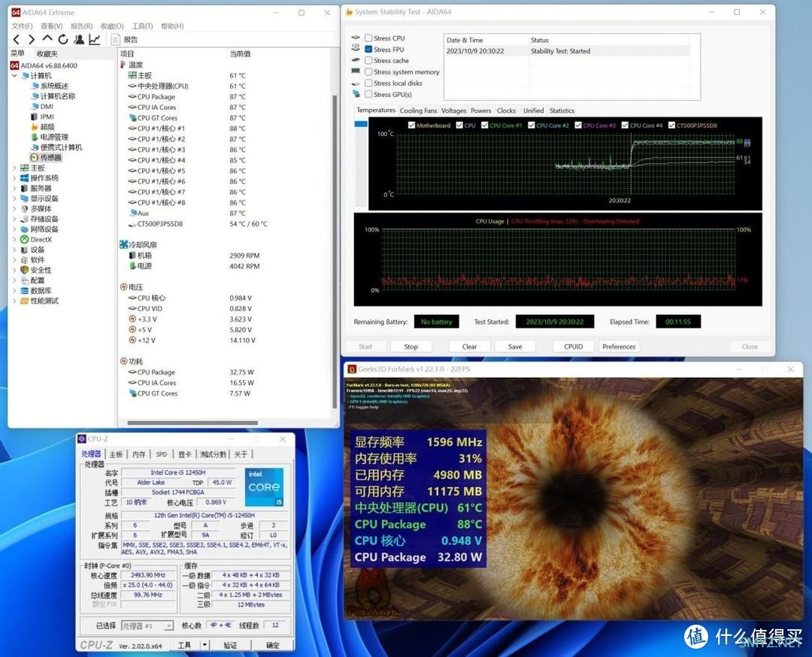Click the 冷却风扇 fan section icon
Screen dimensions: 812x657
(x=124, y=244)
